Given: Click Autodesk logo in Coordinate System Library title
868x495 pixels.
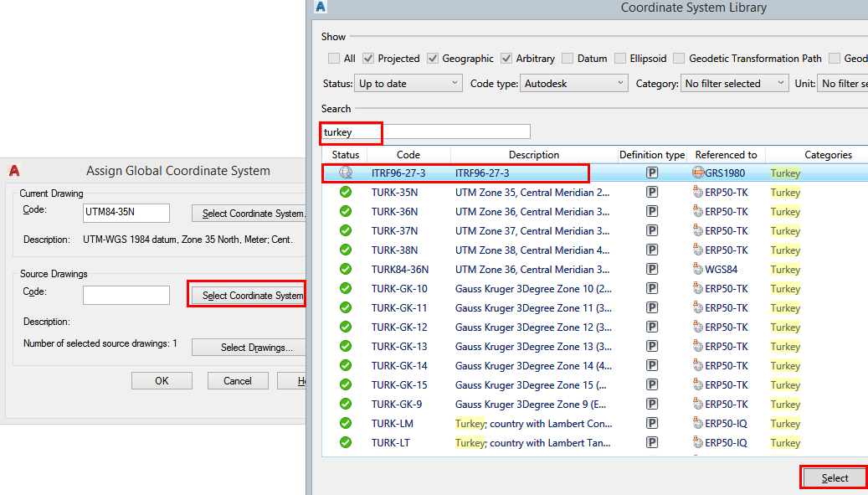Looking at the screenshot, I should tap(321, 8).
